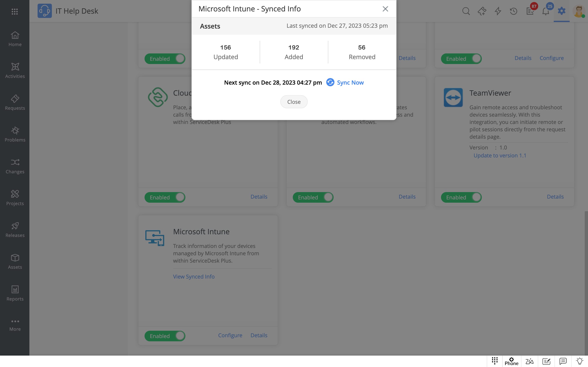Open the user profile avatar menu
Viewport: 588px width, 367px height.
[x=579, y=11]
